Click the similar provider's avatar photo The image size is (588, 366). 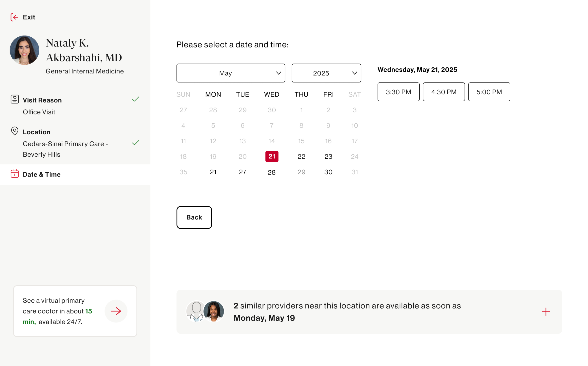[214, 311]
